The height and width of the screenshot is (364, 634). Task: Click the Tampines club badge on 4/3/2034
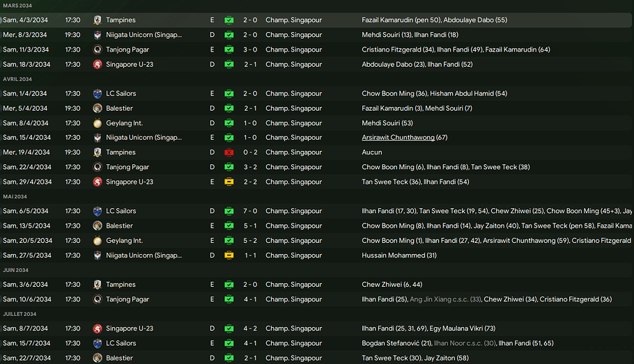[98, 20]
